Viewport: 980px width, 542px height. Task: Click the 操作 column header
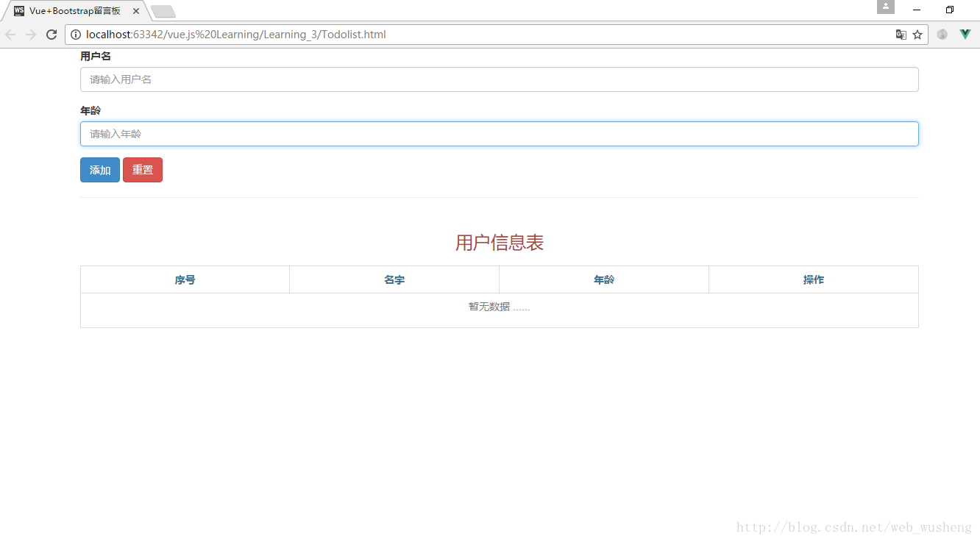click(x=814, y=279)
